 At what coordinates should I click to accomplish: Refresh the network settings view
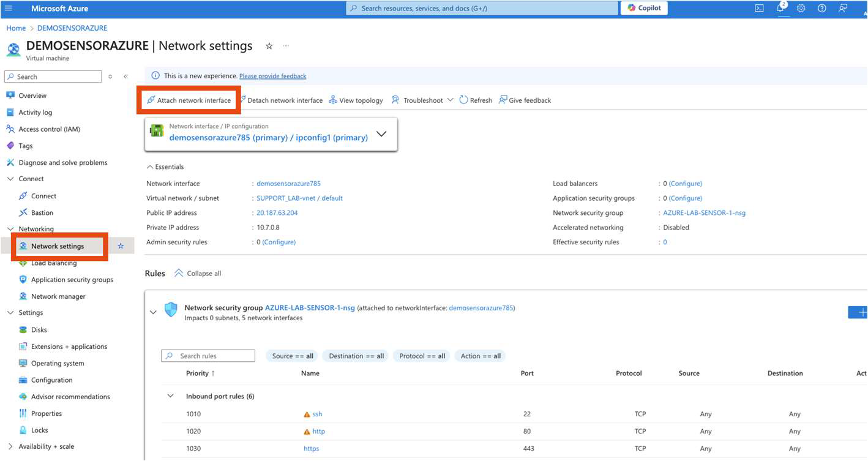click(x=476, y=100)
